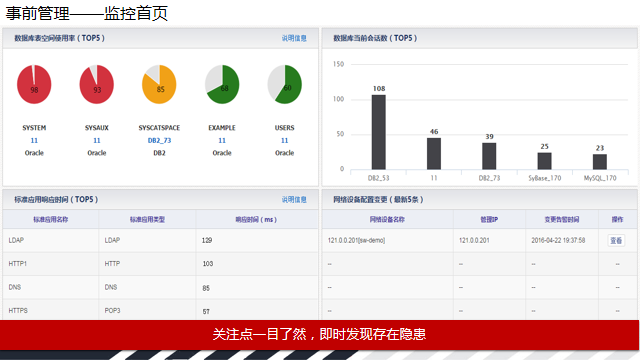Click the 变更告警时间 column header
This screenshot has height=360, width=640.
(x=562, y=220)
